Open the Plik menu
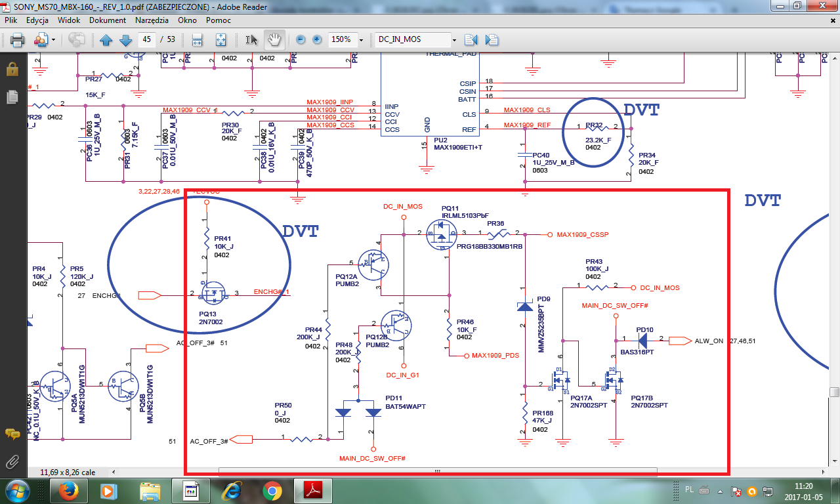This screenshot has height=504, width=840. [10, 20]
